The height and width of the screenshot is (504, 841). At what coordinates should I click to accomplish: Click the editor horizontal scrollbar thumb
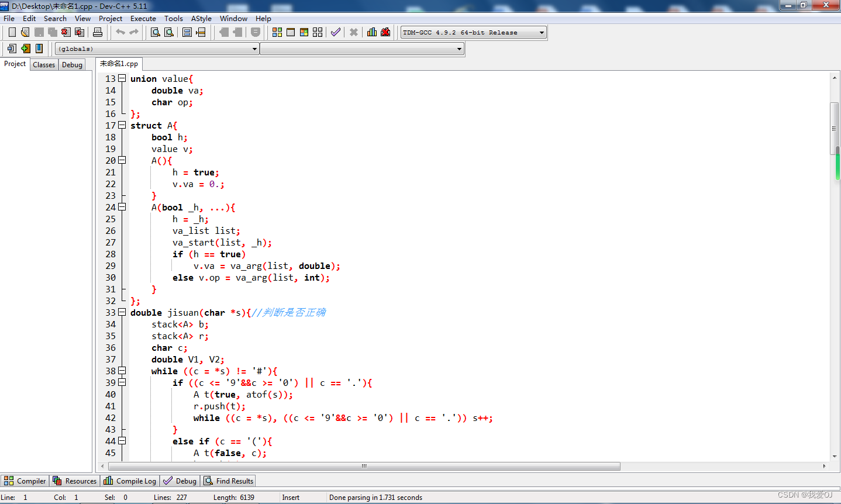click(x=364, y=466)
